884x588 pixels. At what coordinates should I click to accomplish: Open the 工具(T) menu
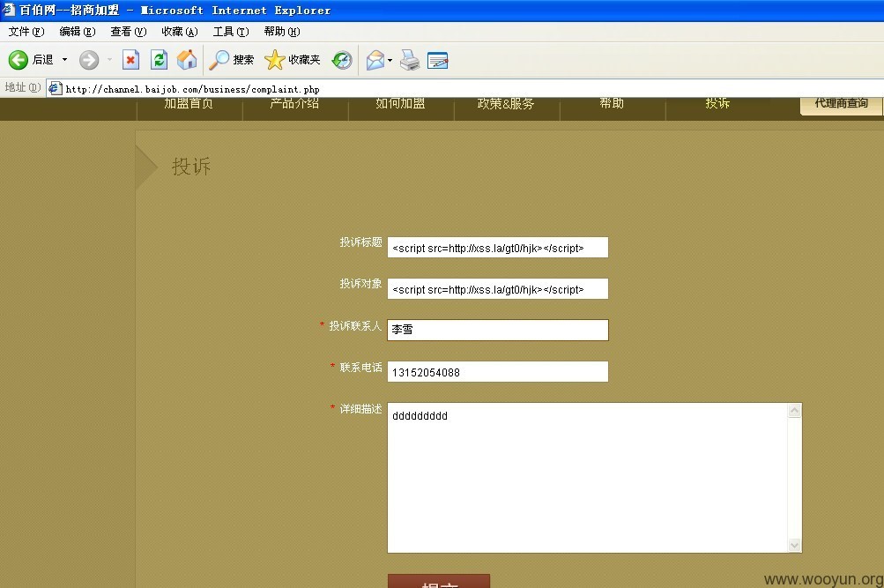point(231,32)
